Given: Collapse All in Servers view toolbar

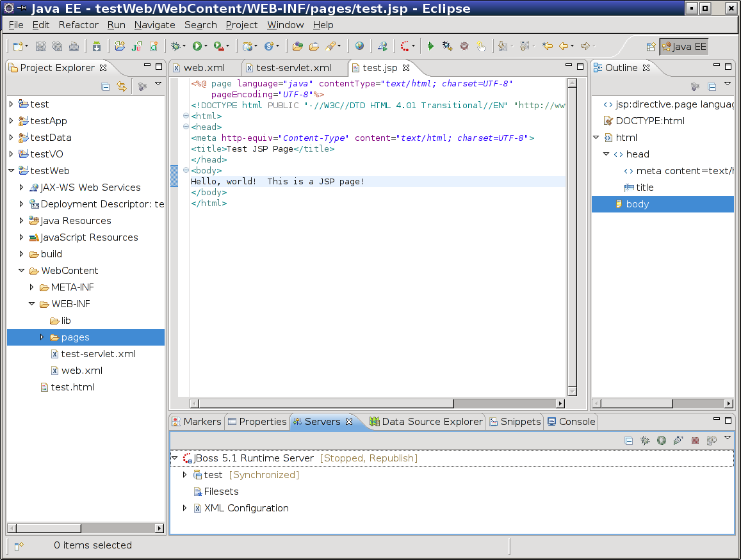Looking at the screenshot, I should pyautogui.click(x=628, y=440).
